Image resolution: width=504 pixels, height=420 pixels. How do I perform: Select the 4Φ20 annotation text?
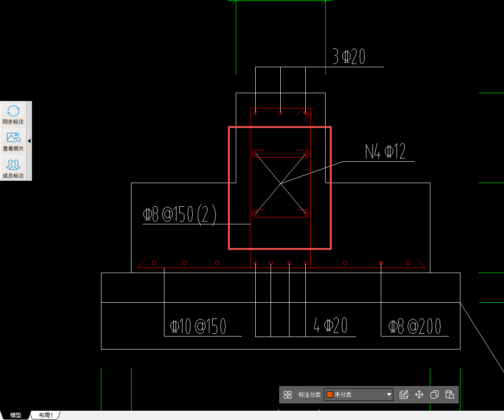point(330,325)
